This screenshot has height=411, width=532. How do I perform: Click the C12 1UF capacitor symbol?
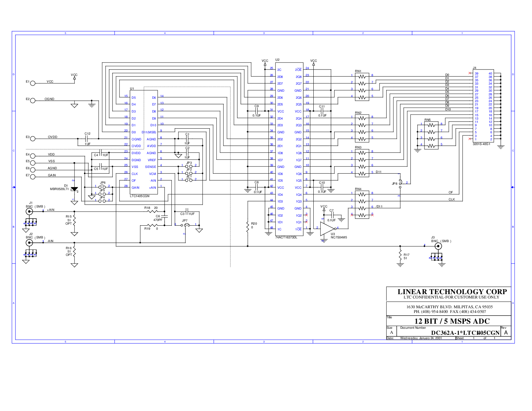pos(87,139)
